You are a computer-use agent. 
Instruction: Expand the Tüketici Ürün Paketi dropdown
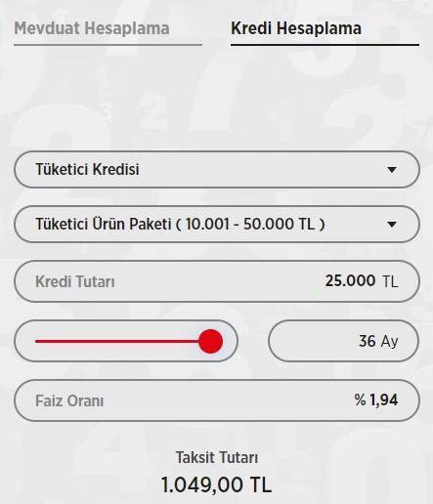pos(217,224)
